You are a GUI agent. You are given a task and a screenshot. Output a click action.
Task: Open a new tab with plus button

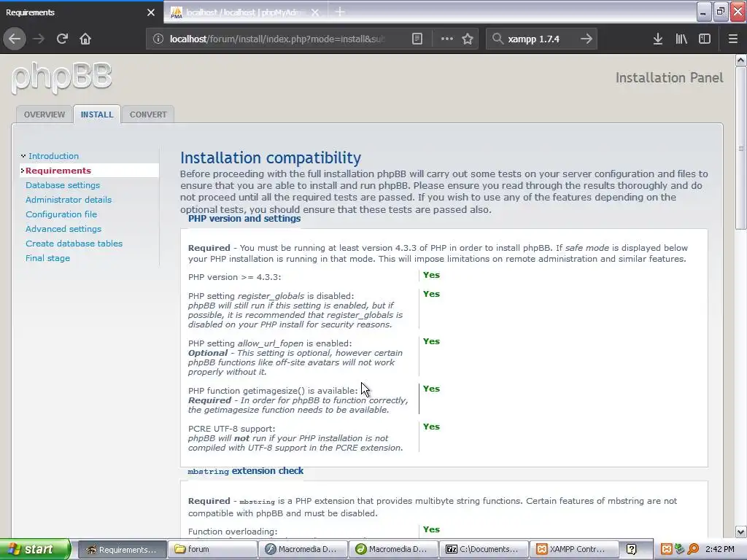pos(340,12)
